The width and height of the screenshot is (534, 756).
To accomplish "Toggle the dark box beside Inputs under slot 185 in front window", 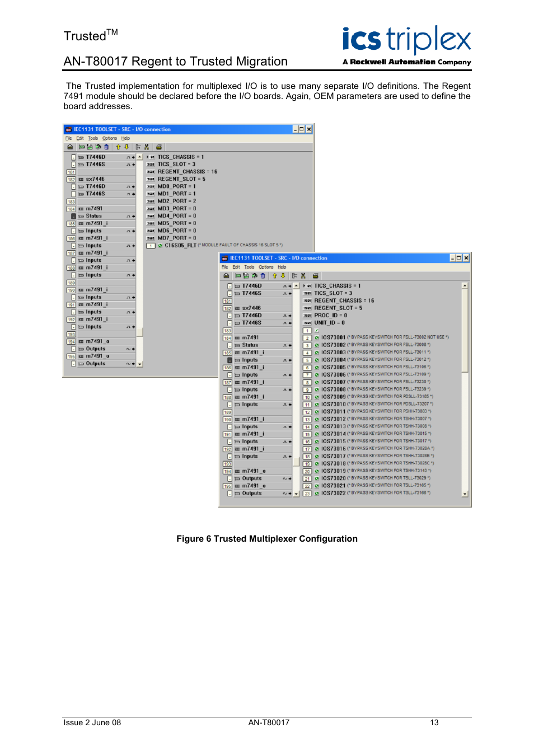I will coord(229,360).
